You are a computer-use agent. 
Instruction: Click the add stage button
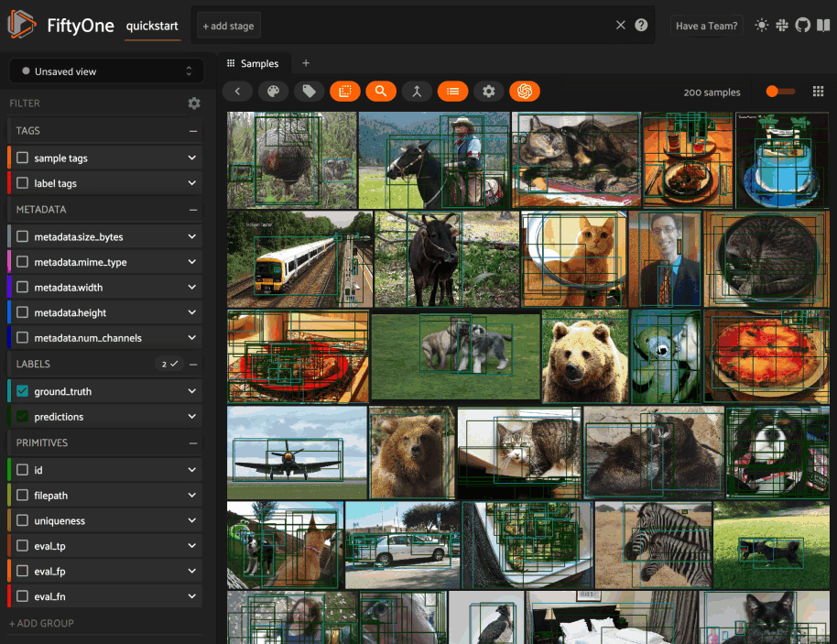229,26
